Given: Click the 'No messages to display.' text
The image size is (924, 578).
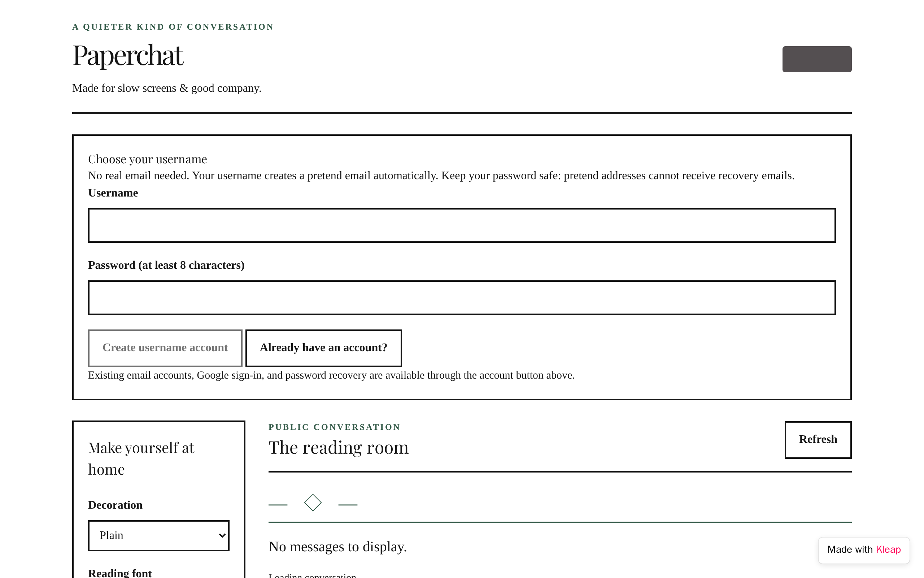Looking at the screenshot, I should tap(337, 547).
